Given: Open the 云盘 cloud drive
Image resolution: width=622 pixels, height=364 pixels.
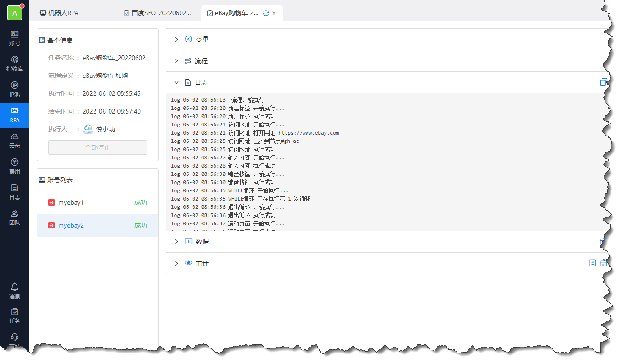Looking at the screenshot, I should pyautogui.click(x=15, y=141).
